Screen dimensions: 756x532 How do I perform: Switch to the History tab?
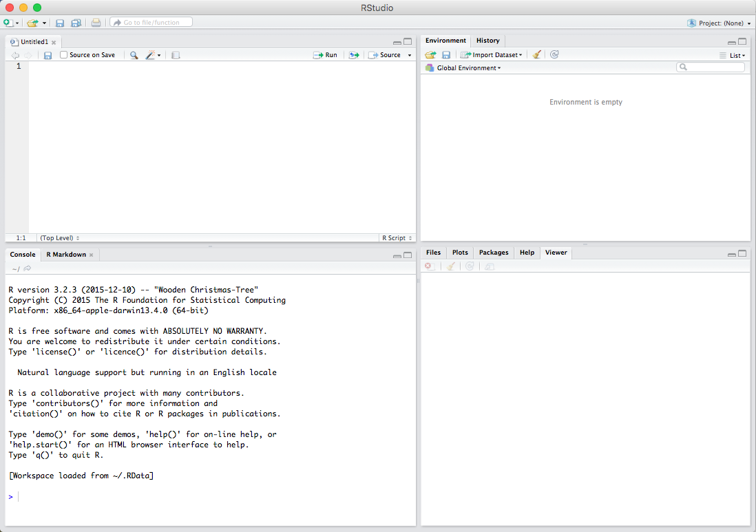click(487, 41)
